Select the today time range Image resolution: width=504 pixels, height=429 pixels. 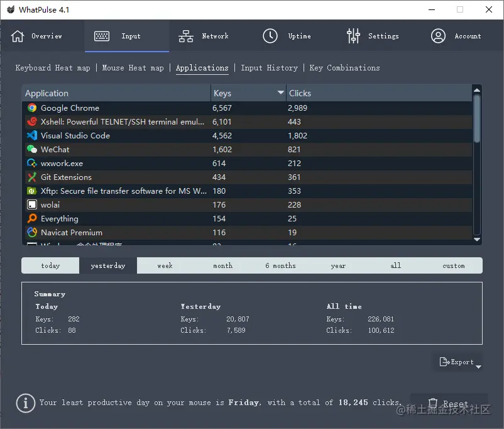50,265
